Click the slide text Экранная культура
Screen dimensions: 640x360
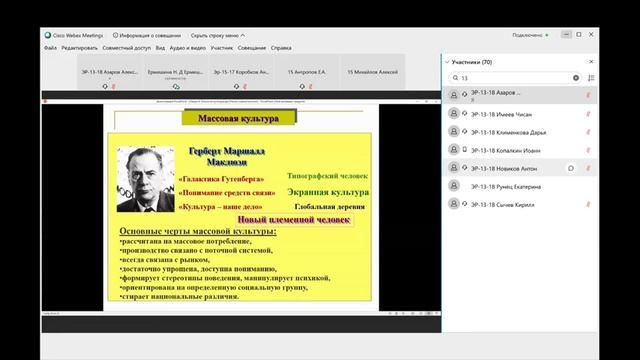pyautogui.click(x=328, y=192)
